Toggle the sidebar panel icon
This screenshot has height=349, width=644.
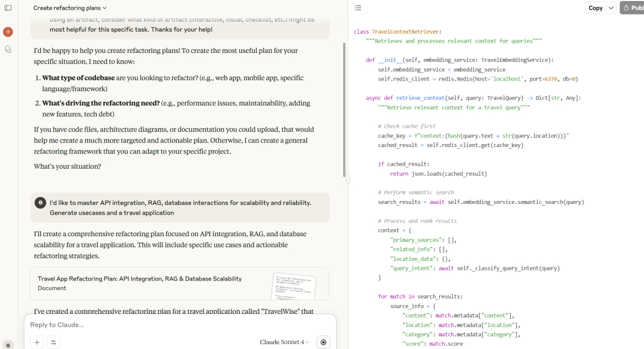click(8, 8)
